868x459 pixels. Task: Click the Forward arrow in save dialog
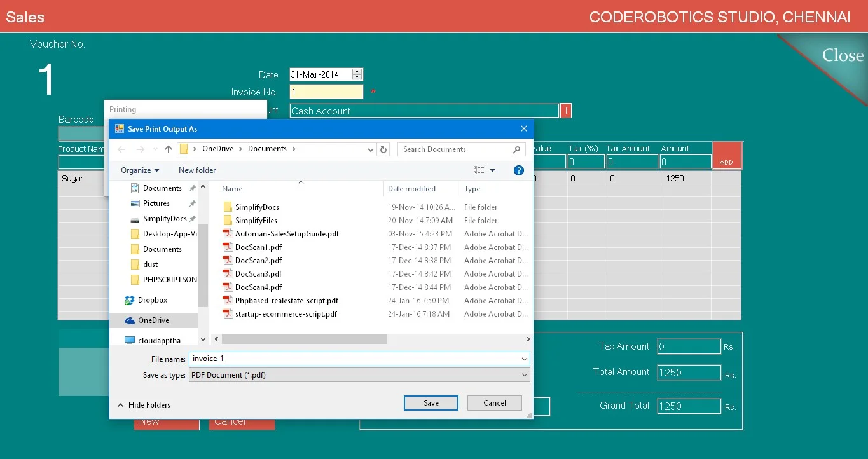pyautogui.click(x=141, y=149)
